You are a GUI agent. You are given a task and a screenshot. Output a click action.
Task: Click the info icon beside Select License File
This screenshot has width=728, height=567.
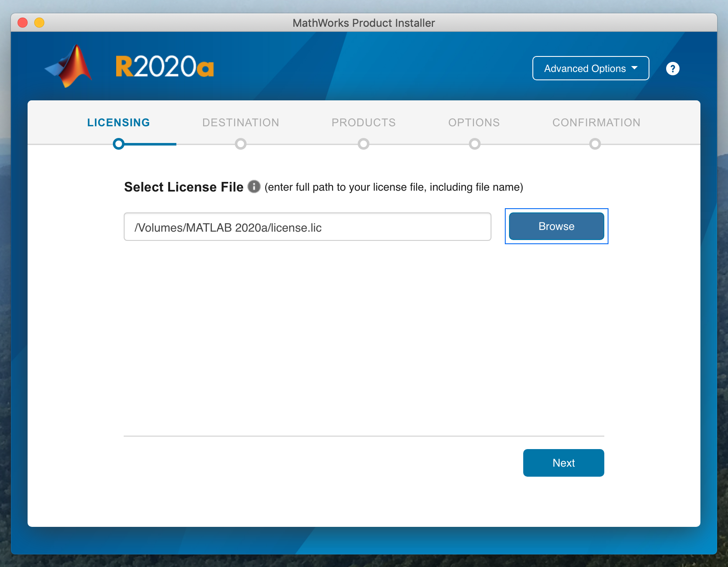[254, 186]
